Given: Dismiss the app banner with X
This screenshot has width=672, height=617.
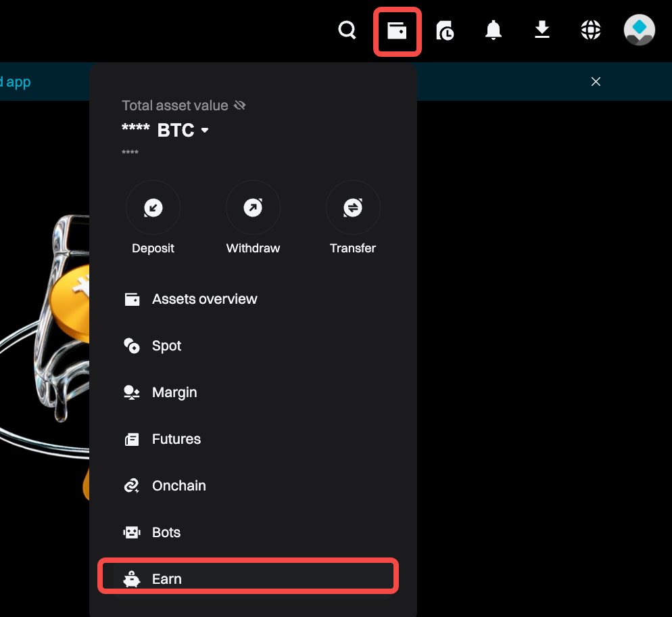Looking at the screenshot, I should tap(596, 82).
